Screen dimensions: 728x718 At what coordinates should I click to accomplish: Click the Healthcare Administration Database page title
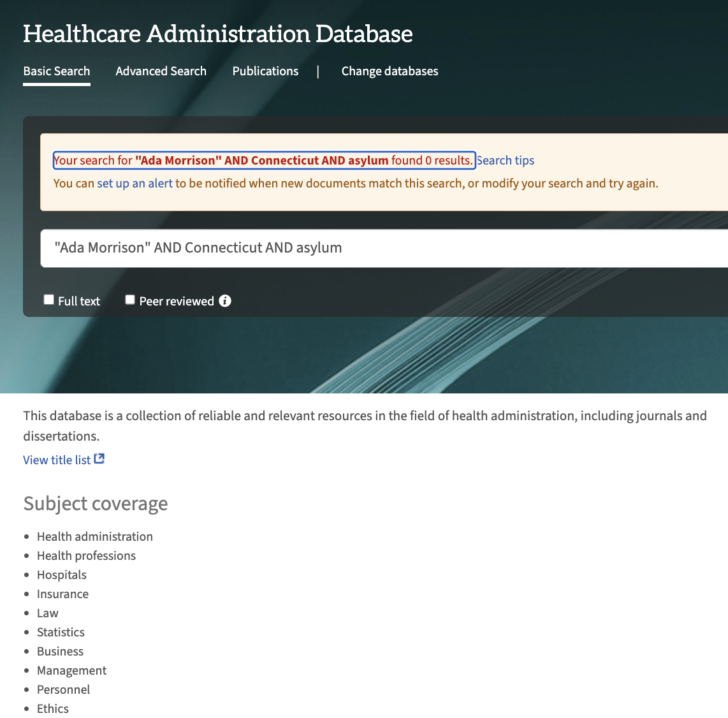(218, 34)
